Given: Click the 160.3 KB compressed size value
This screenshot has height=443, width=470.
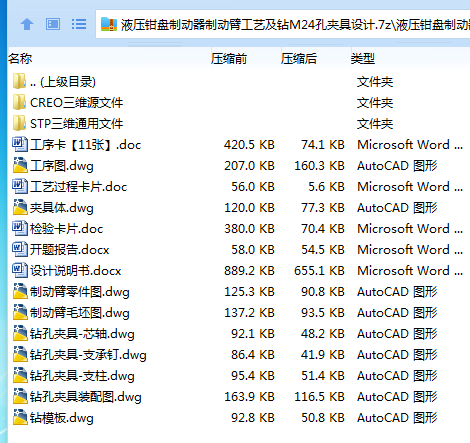Looking at the screenshot, I should (x=319, y=166).
